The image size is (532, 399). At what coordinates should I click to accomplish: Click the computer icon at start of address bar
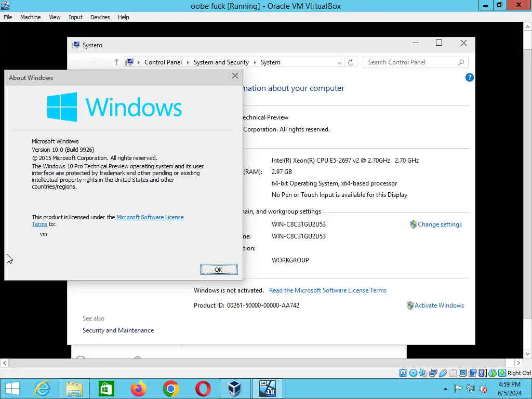[129, 62]
